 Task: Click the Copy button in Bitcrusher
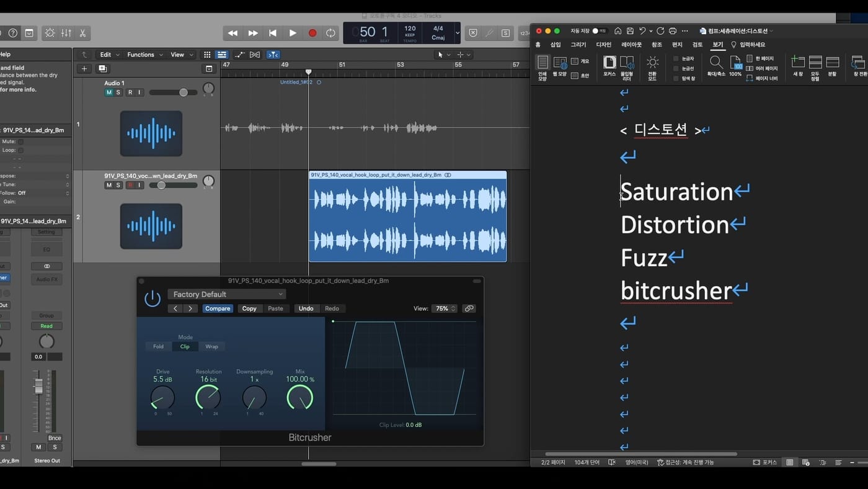(249, 308)
